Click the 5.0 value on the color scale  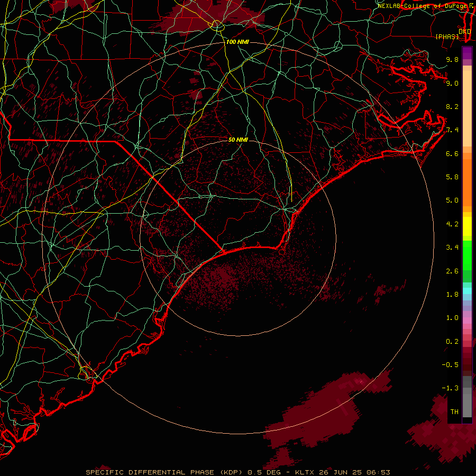(452, 200)
